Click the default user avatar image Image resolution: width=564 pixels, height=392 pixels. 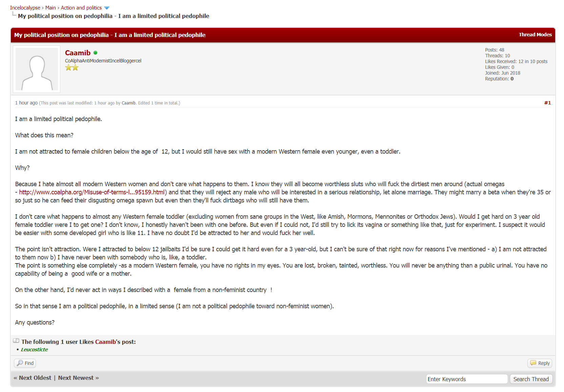tap(37, 69)
